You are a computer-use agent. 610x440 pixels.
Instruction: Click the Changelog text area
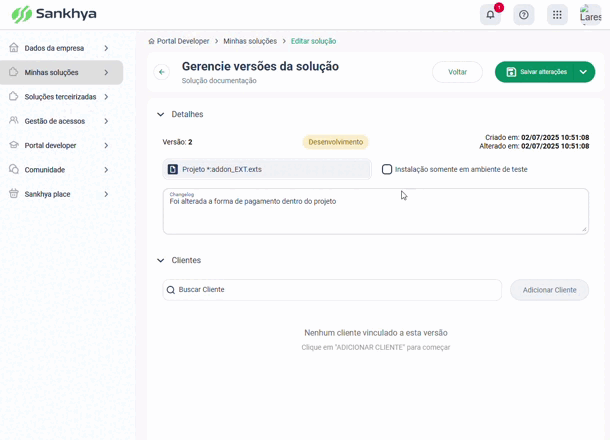pyautogui.click(x=375, y=211)
